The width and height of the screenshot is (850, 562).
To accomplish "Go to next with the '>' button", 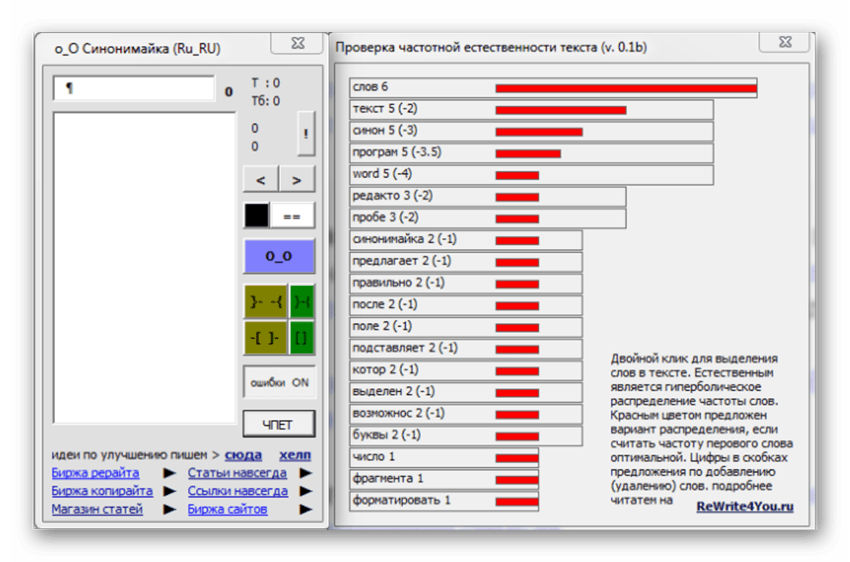I will tap(297, 180).
